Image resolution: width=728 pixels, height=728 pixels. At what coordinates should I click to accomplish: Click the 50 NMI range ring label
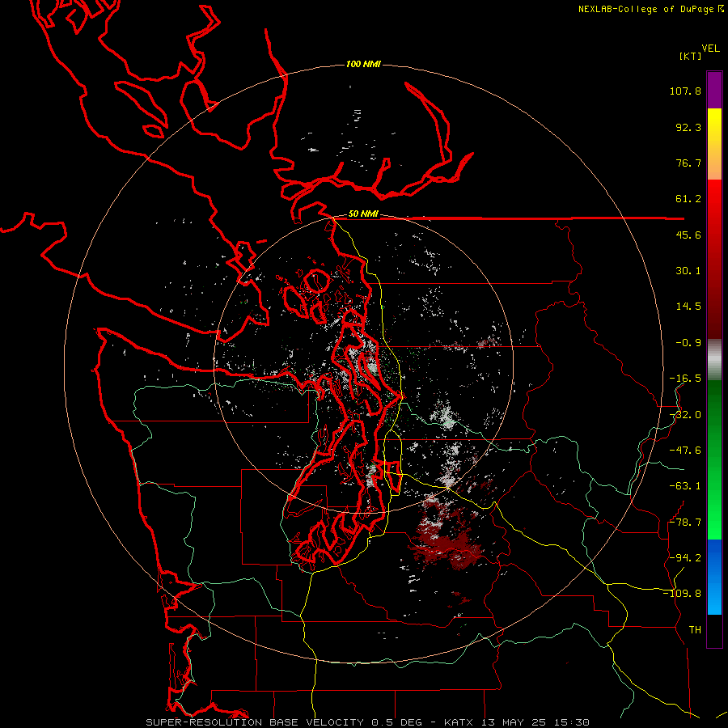click(363, 214)
